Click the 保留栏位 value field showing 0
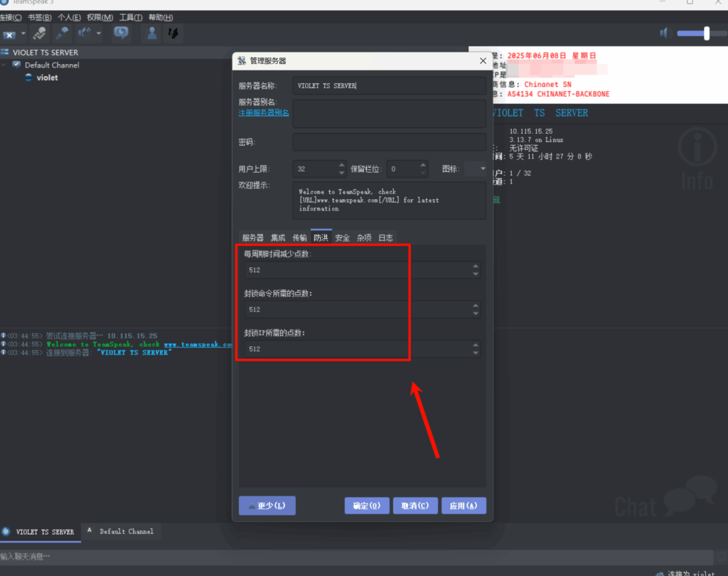728x576 pixels. pos(402,169)
